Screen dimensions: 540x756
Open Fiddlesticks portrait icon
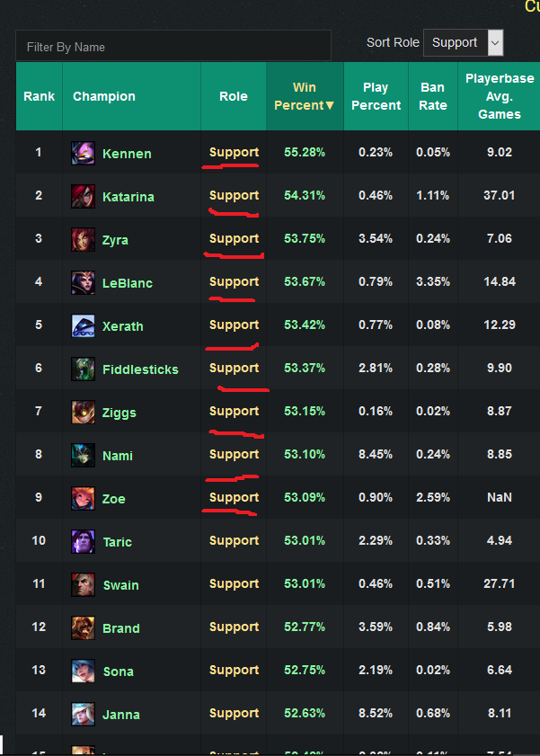point(83,369)
